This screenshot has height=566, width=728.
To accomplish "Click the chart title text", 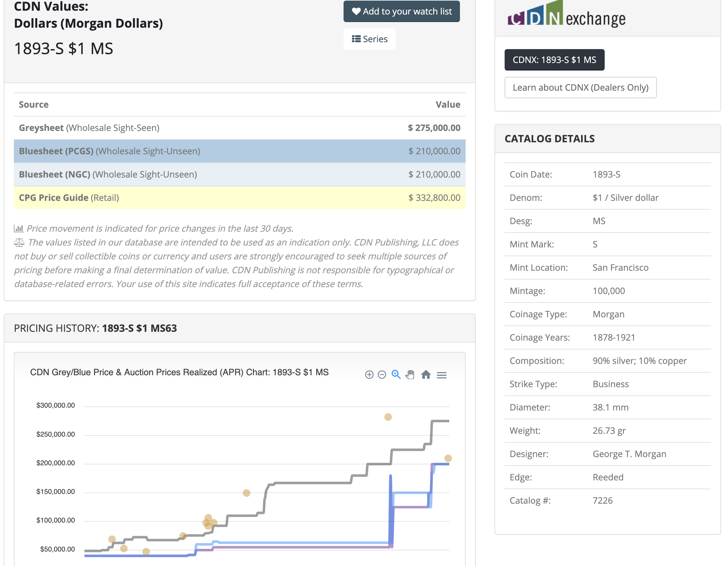I will (x=179, y=372).
